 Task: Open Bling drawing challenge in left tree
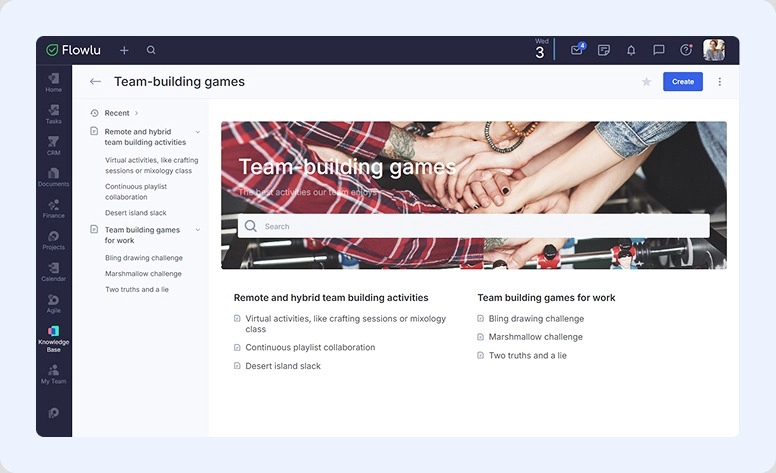pyautogui.click(x=144, y=258)
